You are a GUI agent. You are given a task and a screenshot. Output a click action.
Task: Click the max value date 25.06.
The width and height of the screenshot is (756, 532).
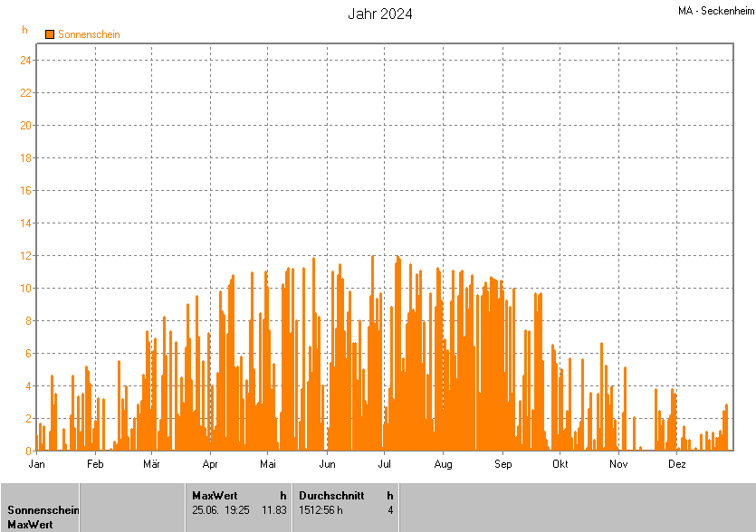(207, 510)
